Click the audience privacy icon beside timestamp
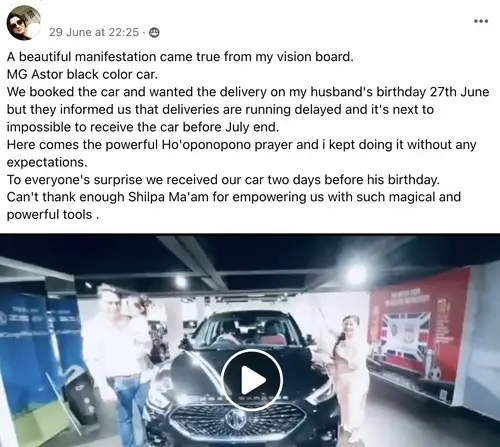Image resolution: width=500 pixels, height=447 pixels. pos(154,32)
